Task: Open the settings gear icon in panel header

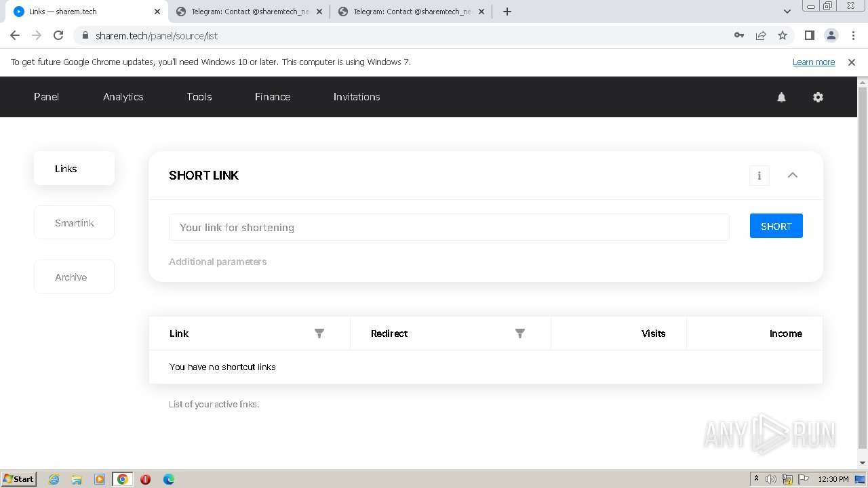Action: 818,97
